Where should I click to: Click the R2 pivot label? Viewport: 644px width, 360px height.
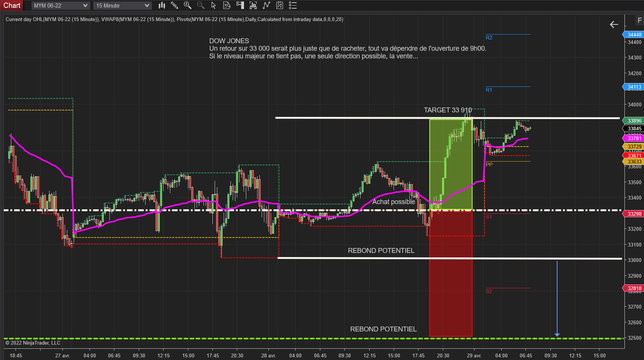[489, 38]
